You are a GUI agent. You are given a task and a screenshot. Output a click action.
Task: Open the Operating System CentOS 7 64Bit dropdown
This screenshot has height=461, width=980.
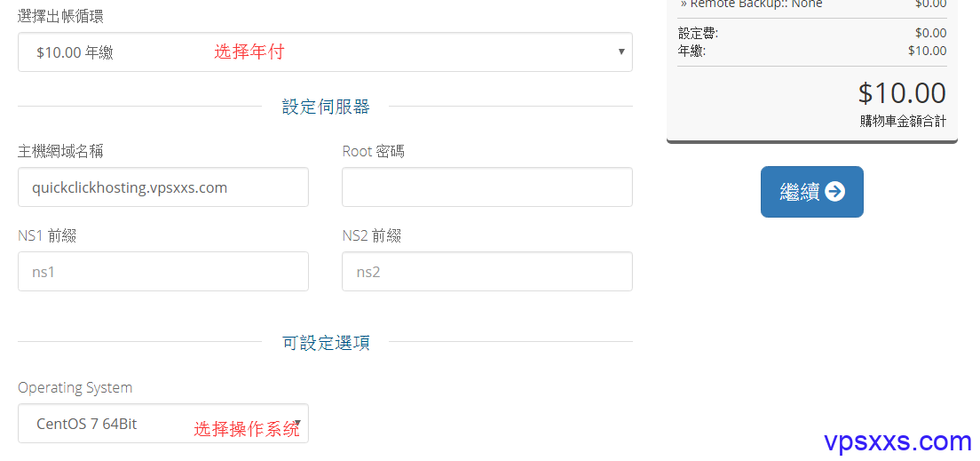163,424
